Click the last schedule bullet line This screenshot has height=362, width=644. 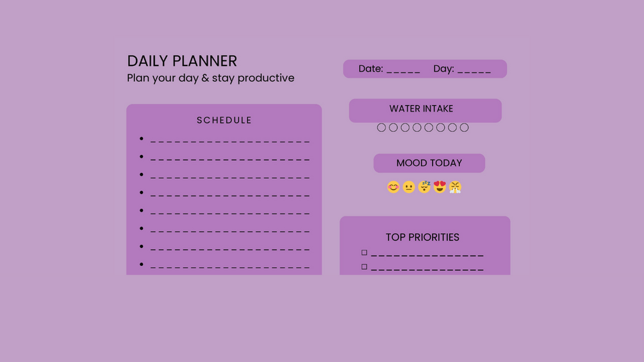pyautogui.click(x=230, y=267)
